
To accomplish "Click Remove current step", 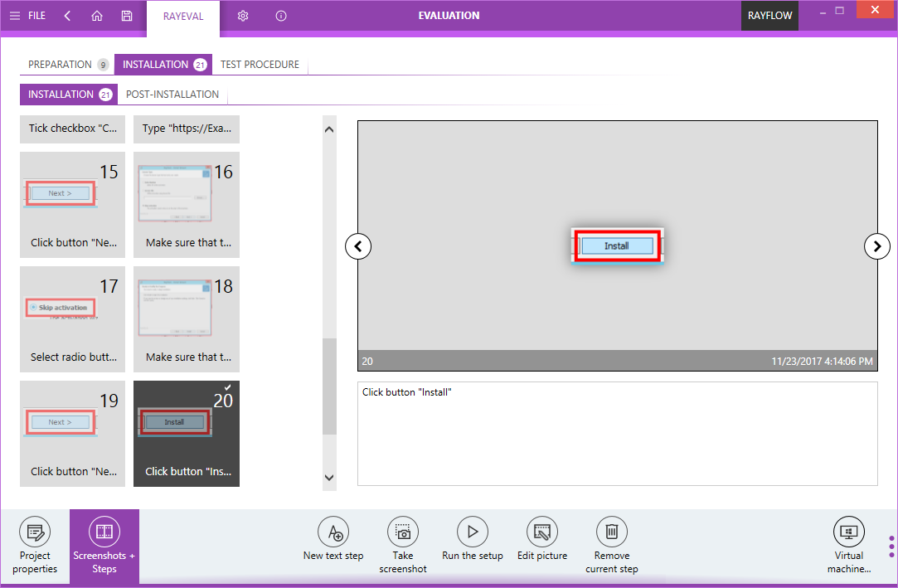I will (x=612, y=545).
